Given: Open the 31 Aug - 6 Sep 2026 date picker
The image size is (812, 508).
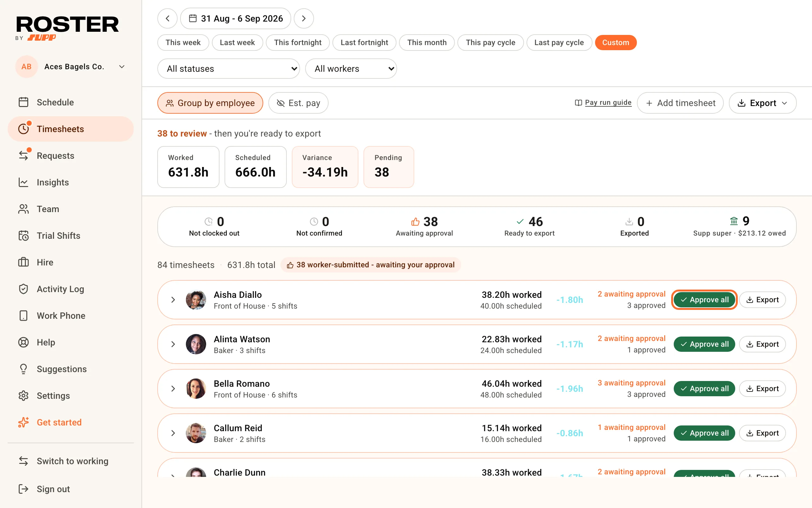Looking at the screenshot, I should (236, 18).
